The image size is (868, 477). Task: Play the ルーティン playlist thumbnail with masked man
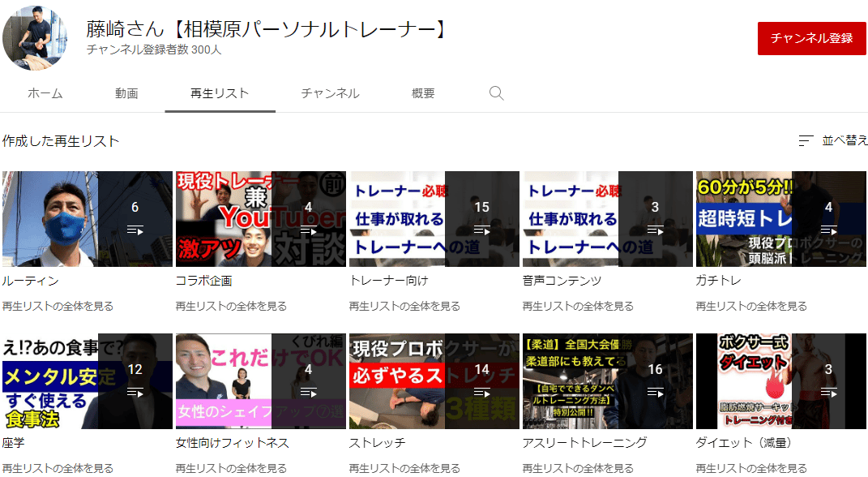click(88, 219)
